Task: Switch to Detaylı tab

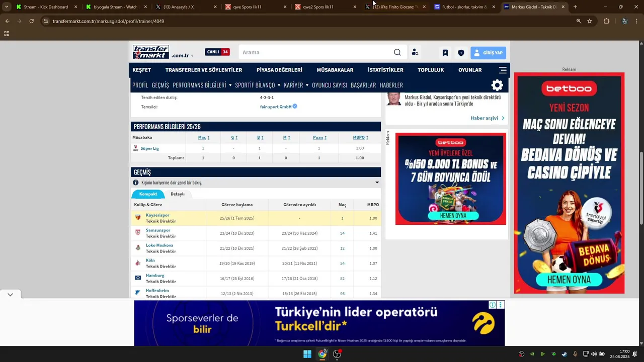Action: [x=178, y=194]
